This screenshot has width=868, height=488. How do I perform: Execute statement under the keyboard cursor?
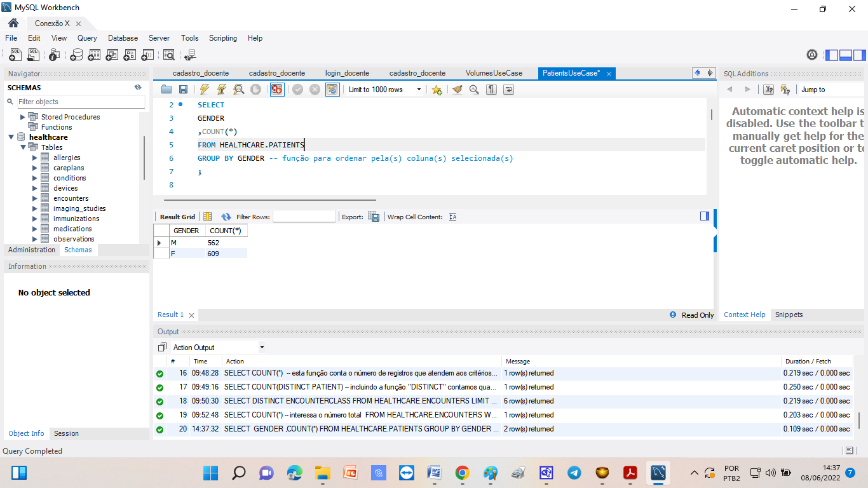221,90
